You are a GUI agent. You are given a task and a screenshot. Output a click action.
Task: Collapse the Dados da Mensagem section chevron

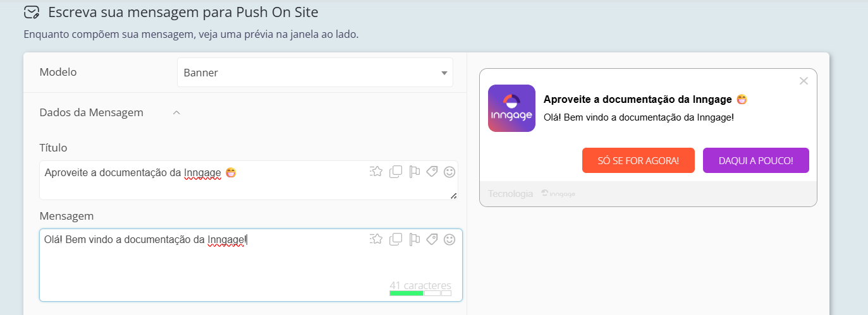click(x=176, y=112)
